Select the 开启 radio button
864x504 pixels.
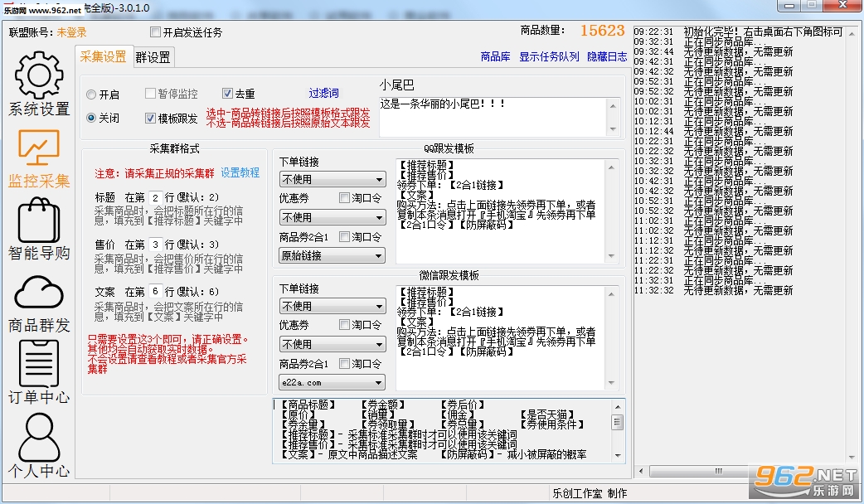point(91,94)
